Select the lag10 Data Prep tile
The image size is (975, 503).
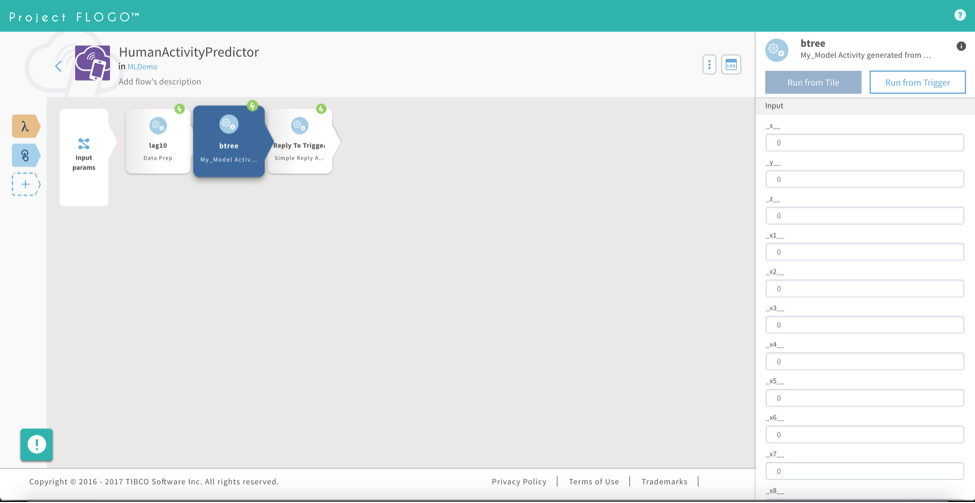[158, 142]
